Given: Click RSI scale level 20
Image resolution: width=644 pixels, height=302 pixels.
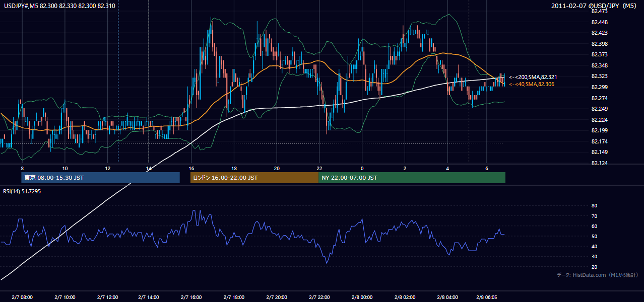Looking at the screenshot, I should 594,267.
